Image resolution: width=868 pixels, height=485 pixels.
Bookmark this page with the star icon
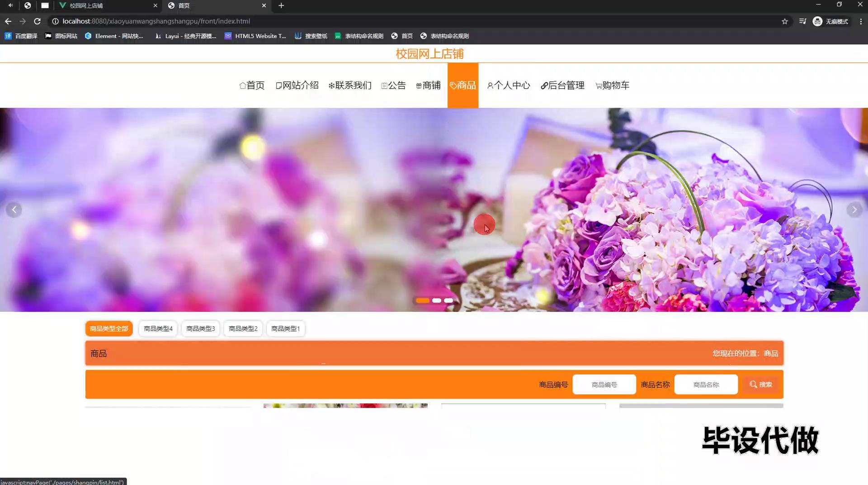point(785,21)
